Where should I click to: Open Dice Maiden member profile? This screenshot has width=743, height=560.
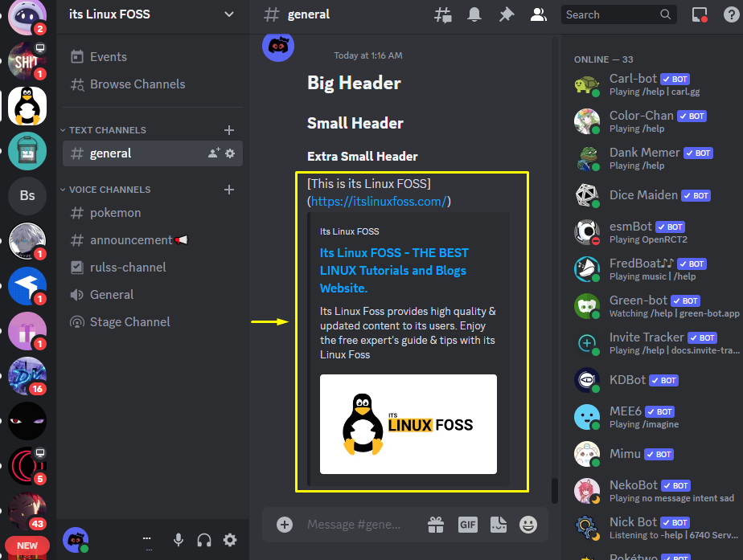(x=653, y=195)
